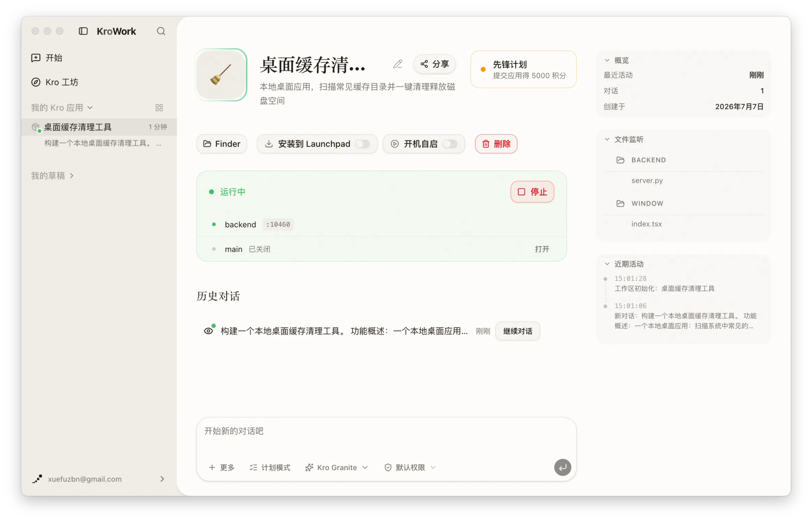The width and height of the screenshot is (812, 522).
Task: Click the compass icon for Kro 工坊
Action: (36, 82)
